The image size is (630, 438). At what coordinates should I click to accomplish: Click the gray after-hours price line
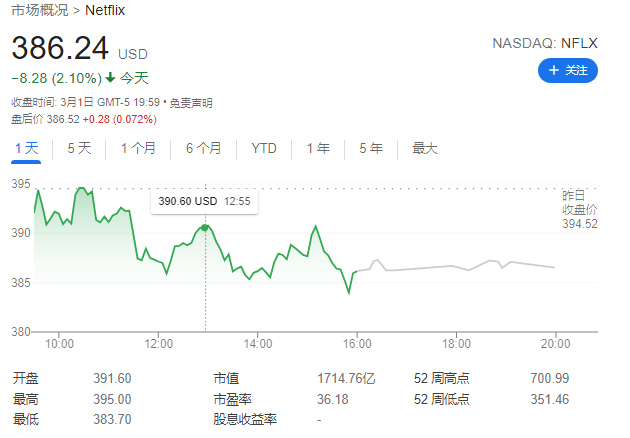(x=456, y=266)
